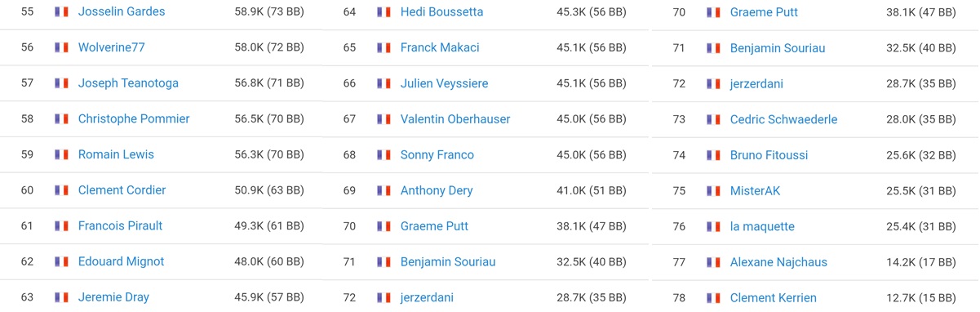Click the flag next to Sonny Franco
The height and width of the screenshot is (312, 980).
pyautogui.click(x=384, y=154)
